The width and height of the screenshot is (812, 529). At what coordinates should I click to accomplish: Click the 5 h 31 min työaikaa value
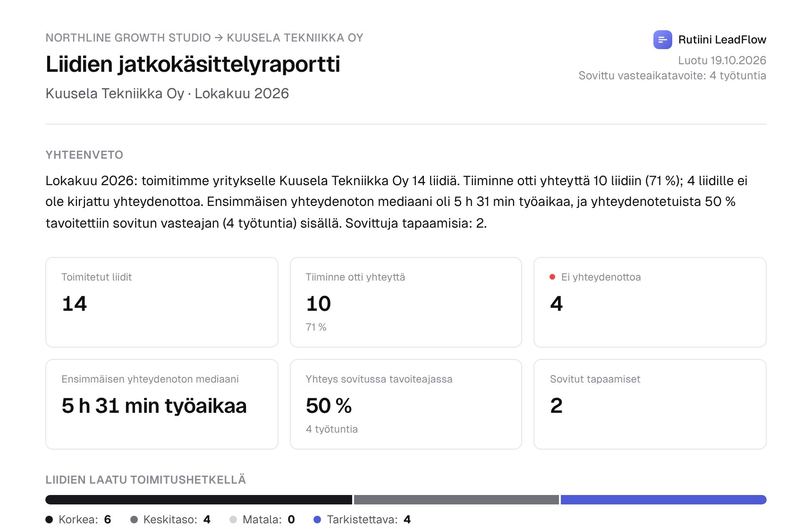point(154,406)
